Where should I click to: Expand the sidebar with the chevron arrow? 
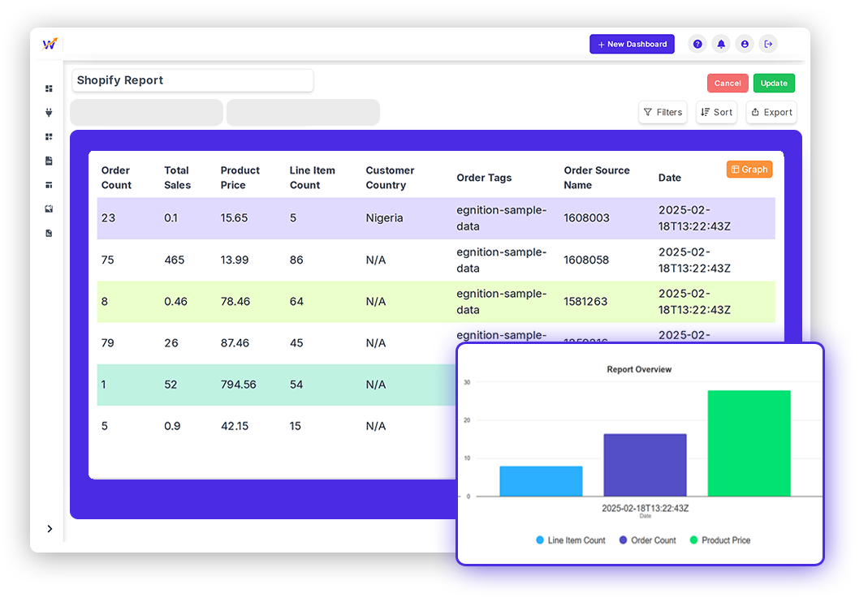point(50,528)
